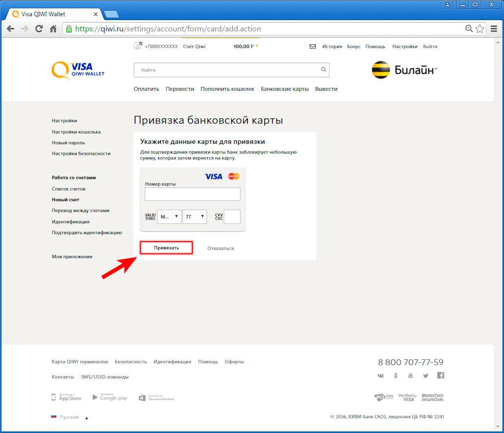Click the search magnifier in the Найти field
The height and width of the screenshot is (433, 504).
[x=323, y=70]
